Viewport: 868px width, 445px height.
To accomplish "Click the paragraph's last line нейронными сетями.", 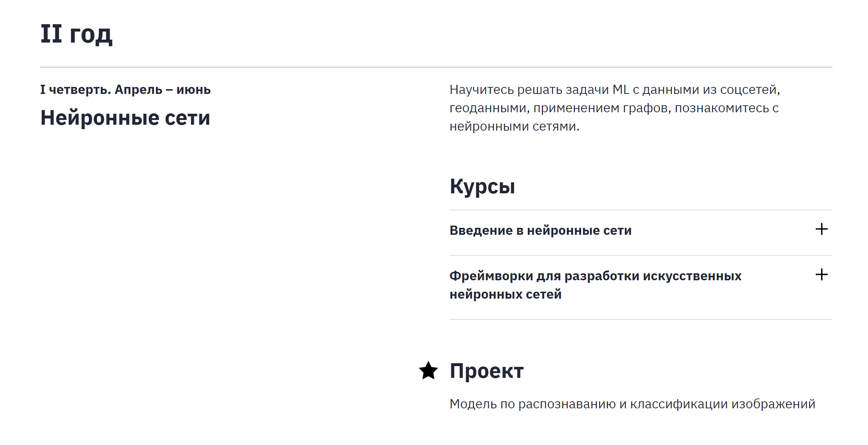I will pos(514,127).
